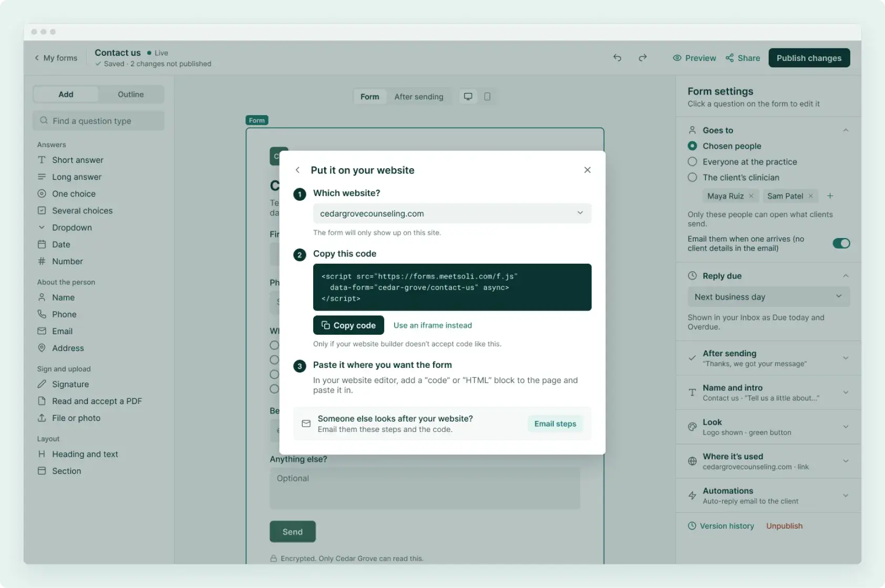Select the Add tab

coord(66,95)
